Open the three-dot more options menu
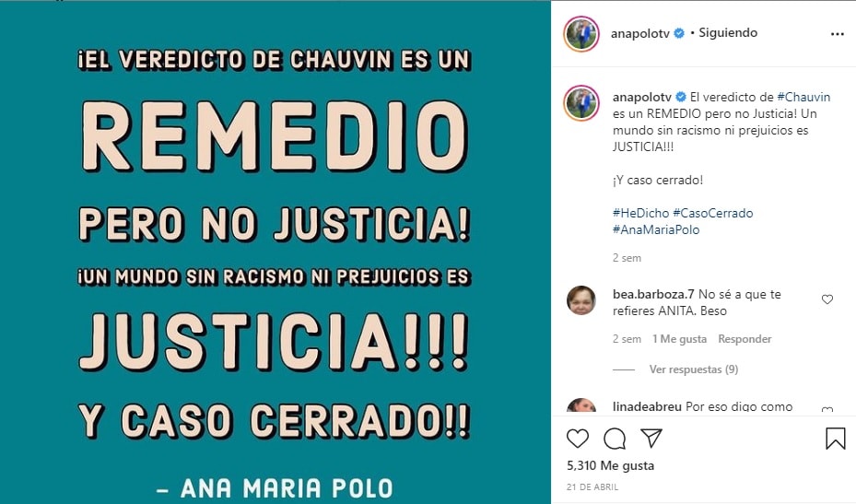This screenshot has width=856, height=504. coord(838,34)
